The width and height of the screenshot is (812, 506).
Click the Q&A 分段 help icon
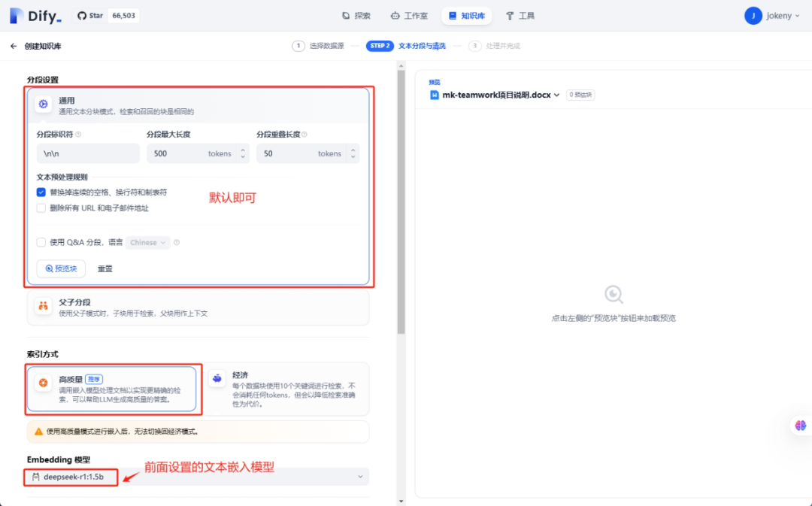click(x=177, y=242)
